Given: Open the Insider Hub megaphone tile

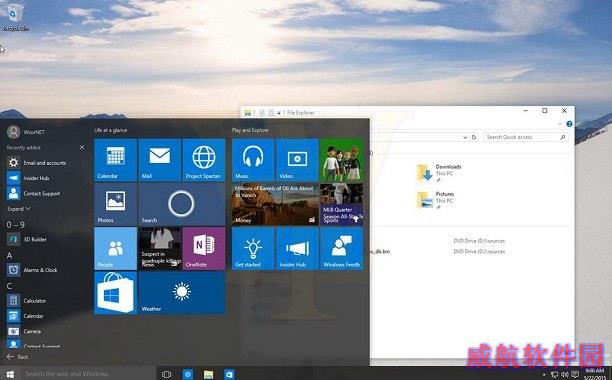Looking at the screenshot, I should coord(297,249).
